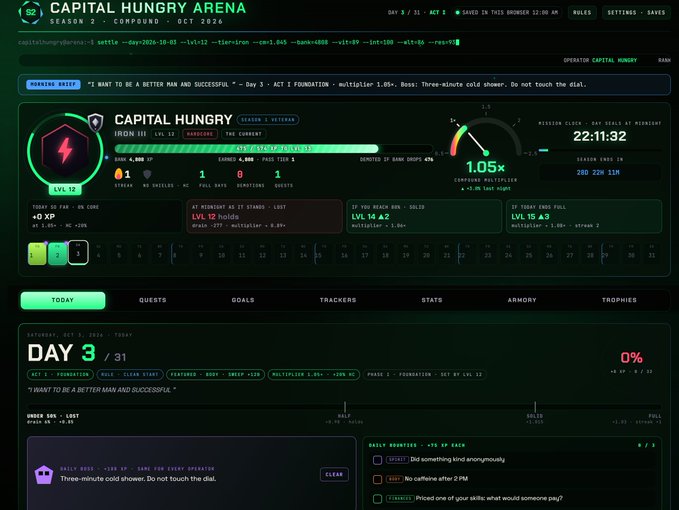Screen dimensions: 679x510
Task: Click the 'Under 50% · Lost' label
Action: 53,416
